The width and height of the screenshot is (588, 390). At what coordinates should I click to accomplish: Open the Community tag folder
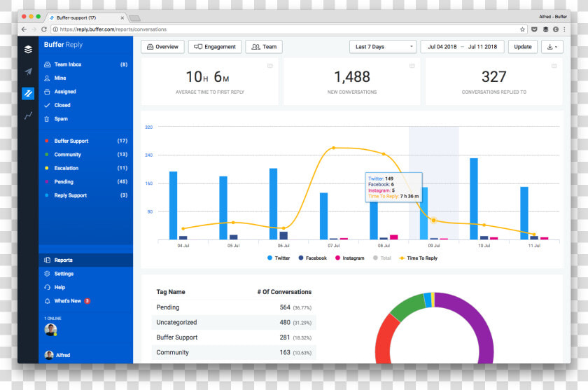tap(85, 155)
